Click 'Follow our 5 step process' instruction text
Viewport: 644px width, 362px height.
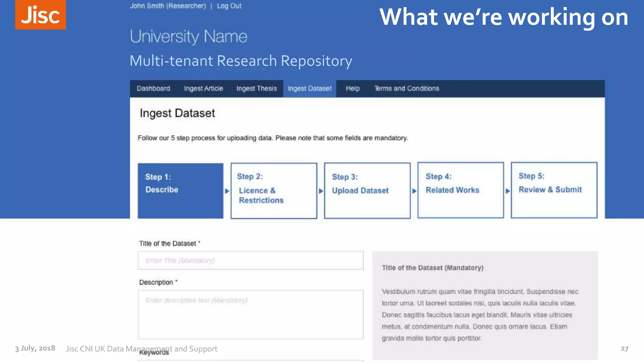(273, 138)
